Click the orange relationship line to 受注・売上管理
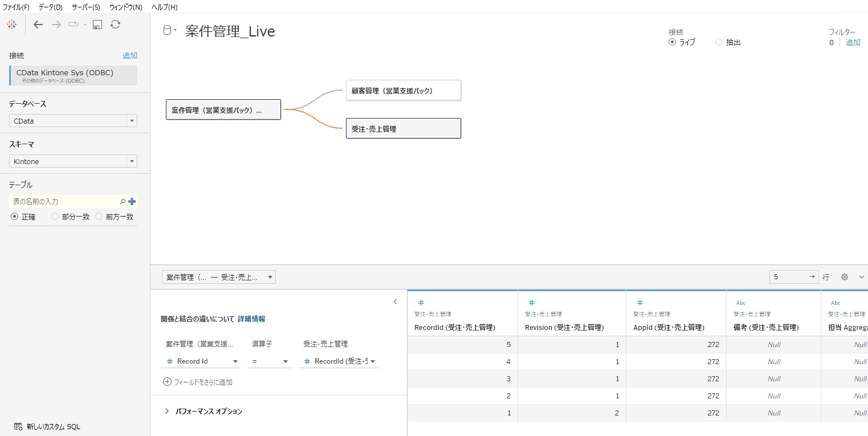The width and height of the screenshot is (868, 436). tap(315, 119)
